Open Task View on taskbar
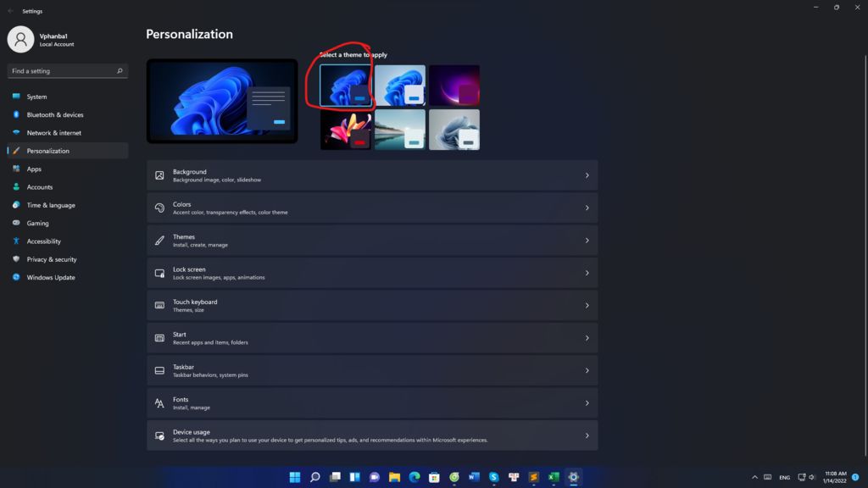 [335, 477]
